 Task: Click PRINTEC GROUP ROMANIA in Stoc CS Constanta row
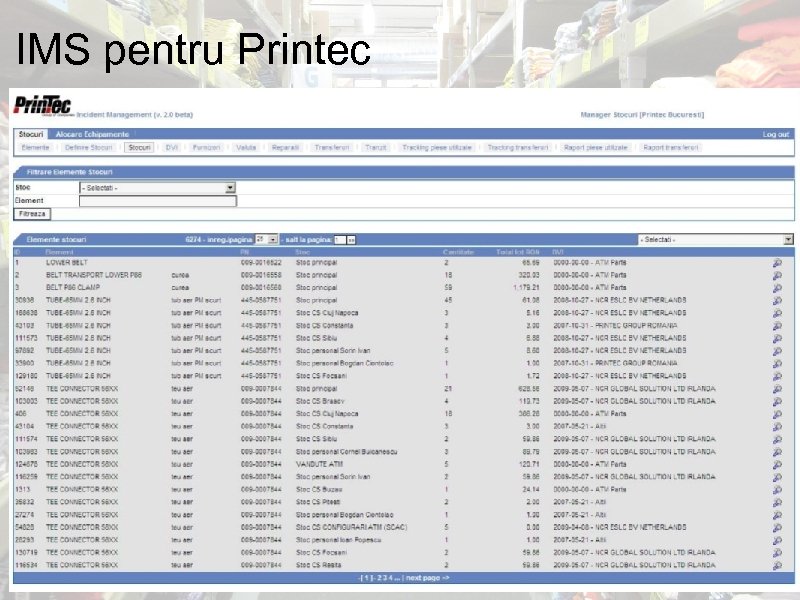pos(636,326)
